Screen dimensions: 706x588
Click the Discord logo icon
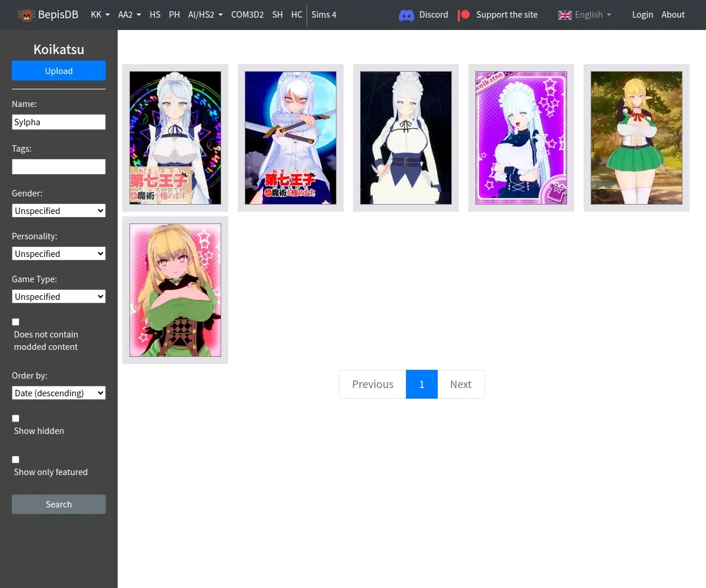[x=407, y=15]
